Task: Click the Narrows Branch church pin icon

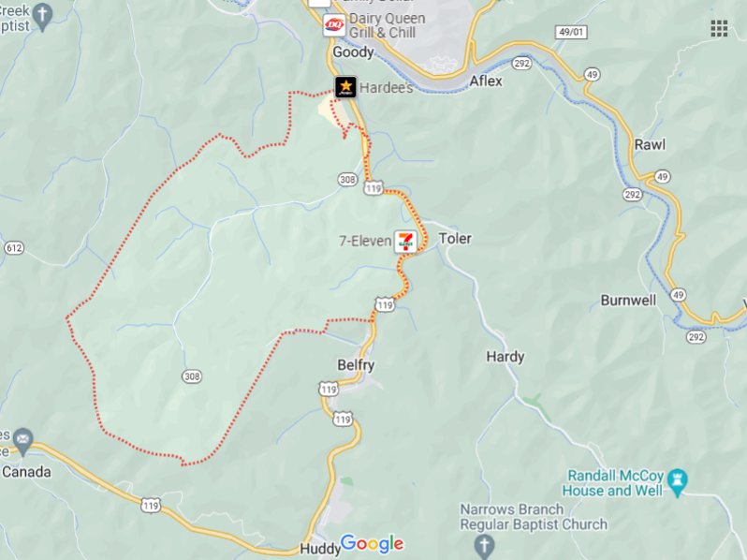Action: pyautogui.click(x=484, y=545)
